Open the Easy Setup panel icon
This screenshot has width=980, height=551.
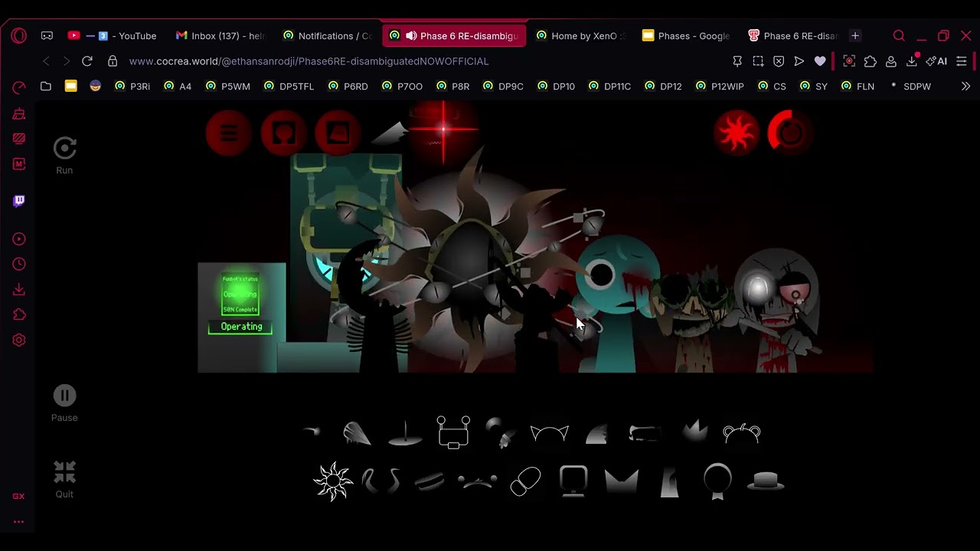coord(962,61)
